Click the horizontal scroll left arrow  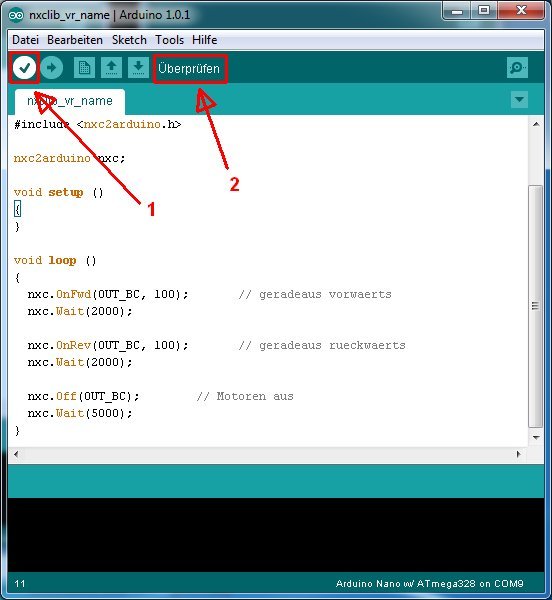click(16, 454)
